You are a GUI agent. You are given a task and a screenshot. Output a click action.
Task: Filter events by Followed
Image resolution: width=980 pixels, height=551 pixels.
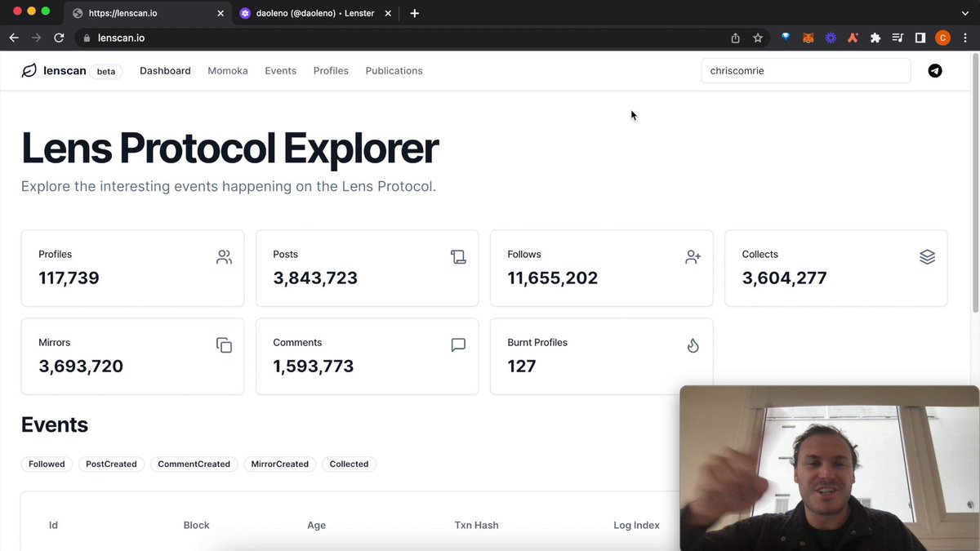pyautogui.click(x=47, y=464)
